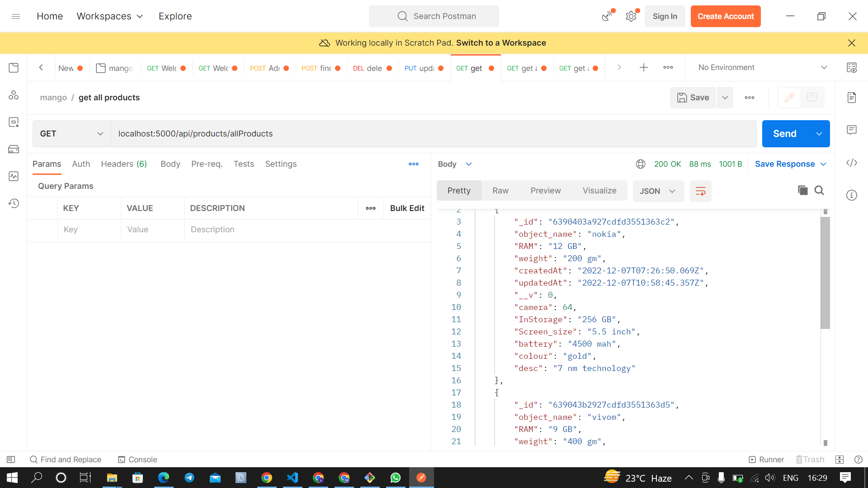The width and height of the screenshot is (868, 488).
Task: Click comment mode icon beside pencil
Action: [812, 98]
